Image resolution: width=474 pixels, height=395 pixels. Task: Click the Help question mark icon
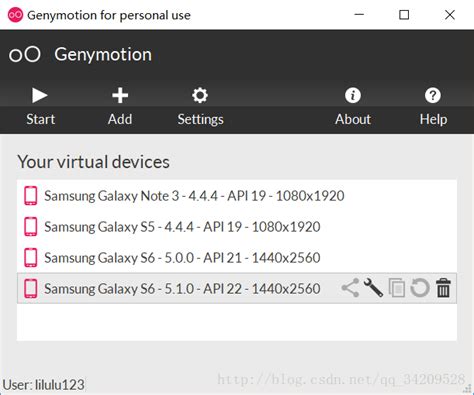(x=433, y=95)
